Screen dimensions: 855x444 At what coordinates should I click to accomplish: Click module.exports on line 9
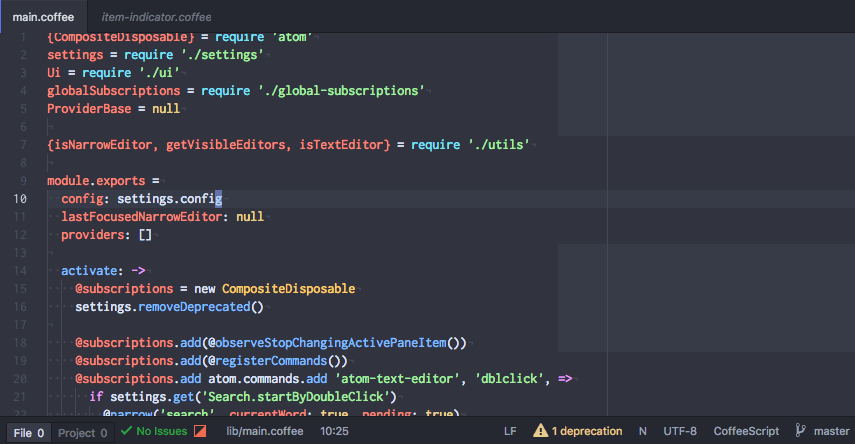[x=96, y=181]
